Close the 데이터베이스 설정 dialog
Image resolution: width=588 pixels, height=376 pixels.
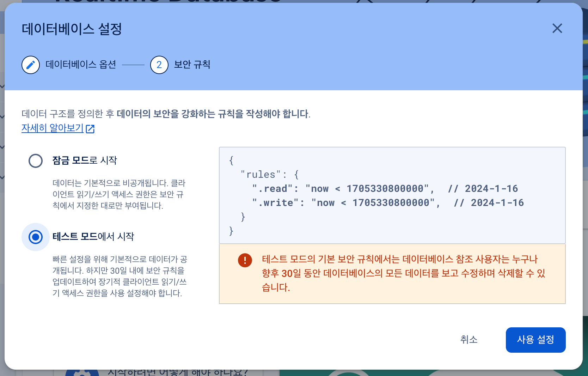click(x=557, y=28)
